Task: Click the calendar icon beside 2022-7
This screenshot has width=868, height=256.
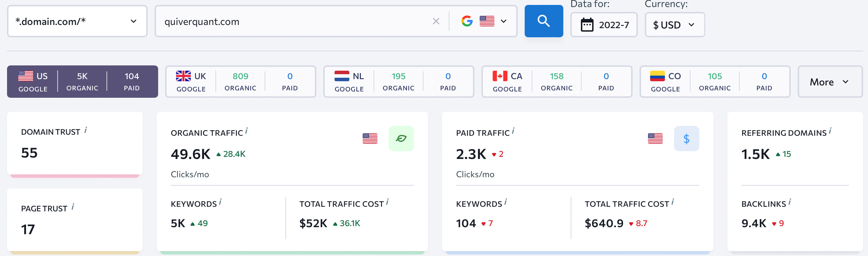Action: tap(587, 25)
